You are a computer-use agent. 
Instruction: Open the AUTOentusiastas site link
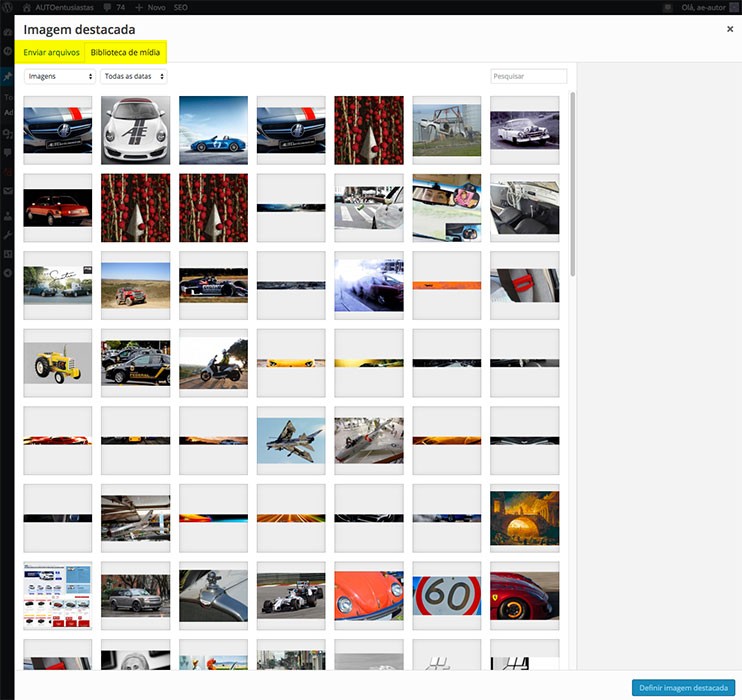[x=61, y=6]
